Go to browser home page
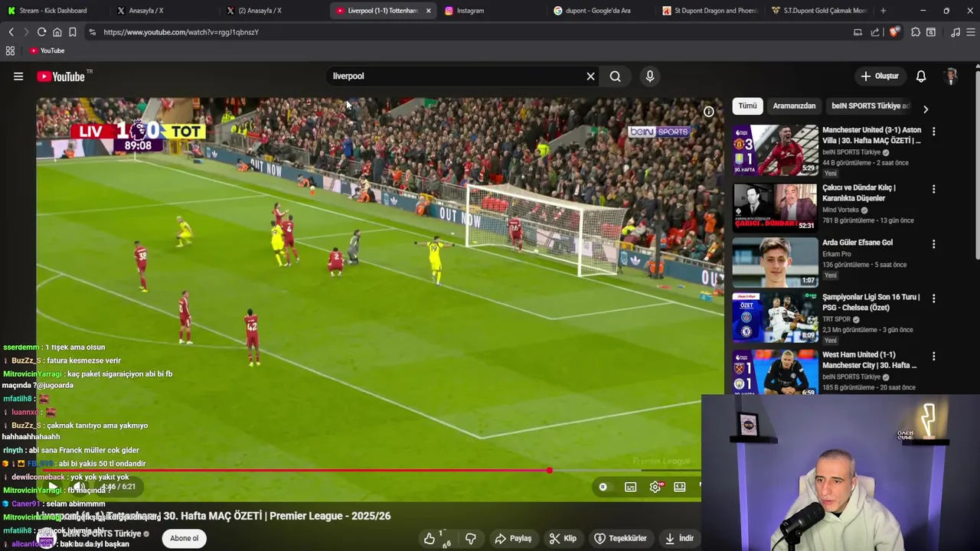Image resolution: width=980 pixels, height=551 pixels. [57, 32]
